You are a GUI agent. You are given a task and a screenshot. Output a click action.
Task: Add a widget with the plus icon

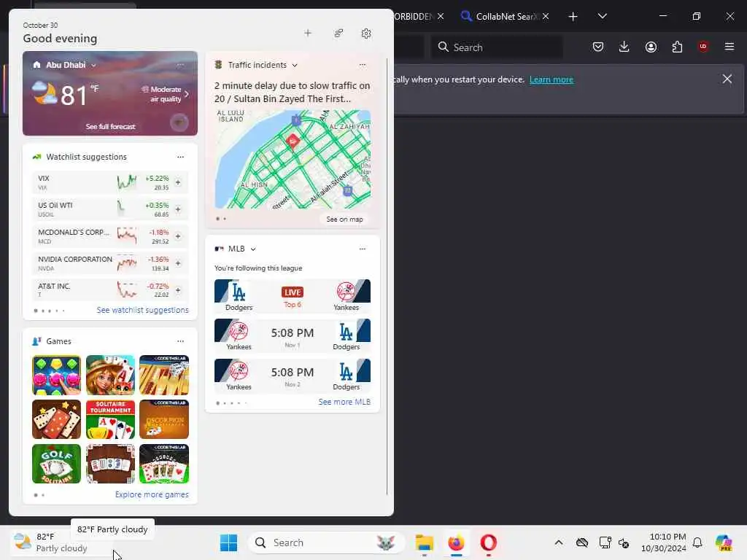coord(308,34)
